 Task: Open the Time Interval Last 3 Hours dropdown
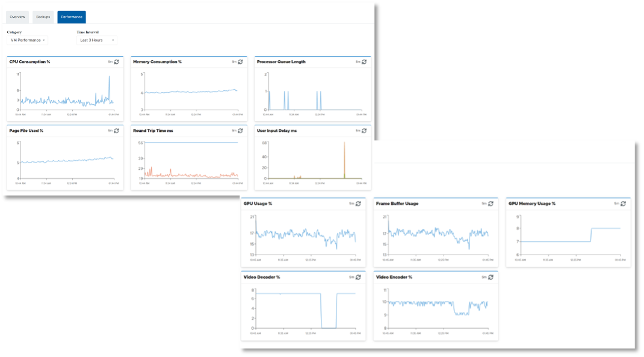click(96, 40)
